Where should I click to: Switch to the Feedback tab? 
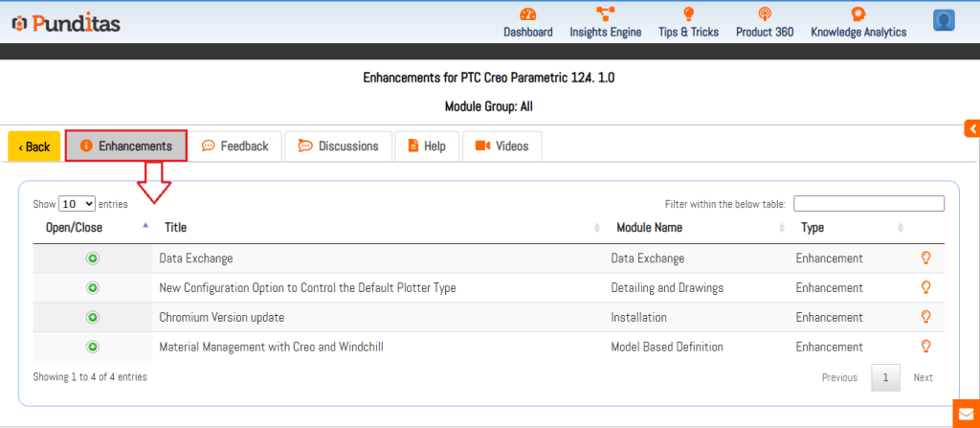pos(235,146)
